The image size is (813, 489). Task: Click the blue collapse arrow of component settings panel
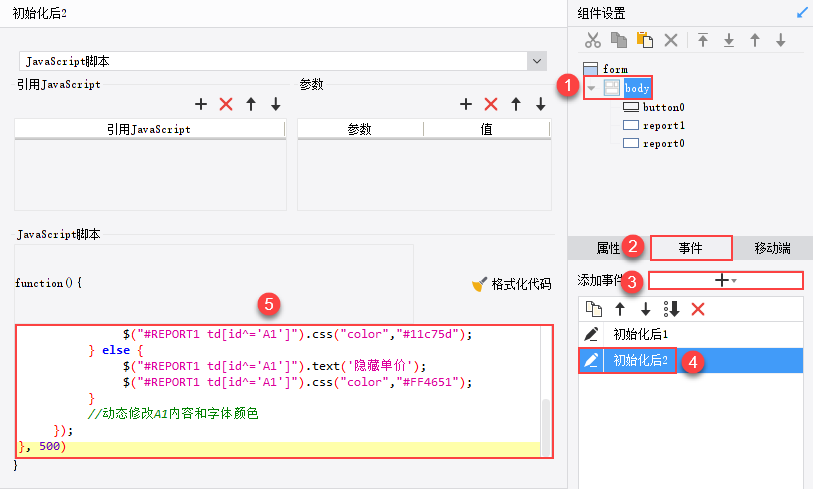(802, 12)
